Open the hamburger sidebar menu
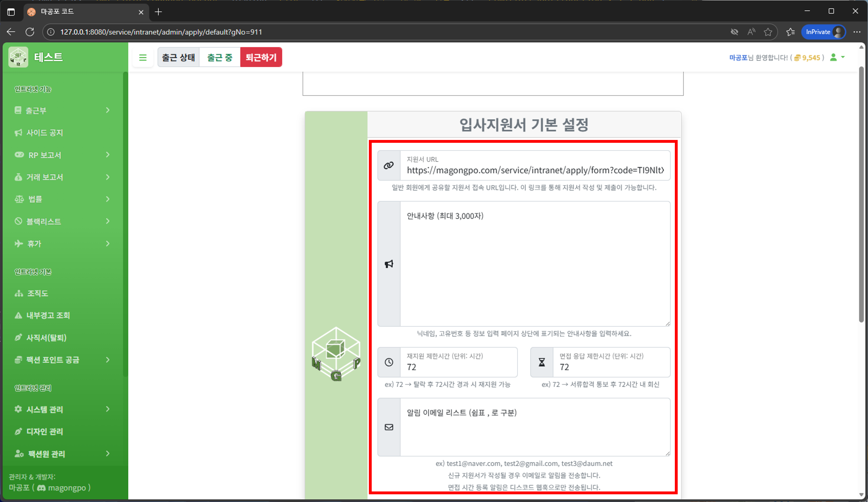This screenshot has height=502, width=868. 143,57
